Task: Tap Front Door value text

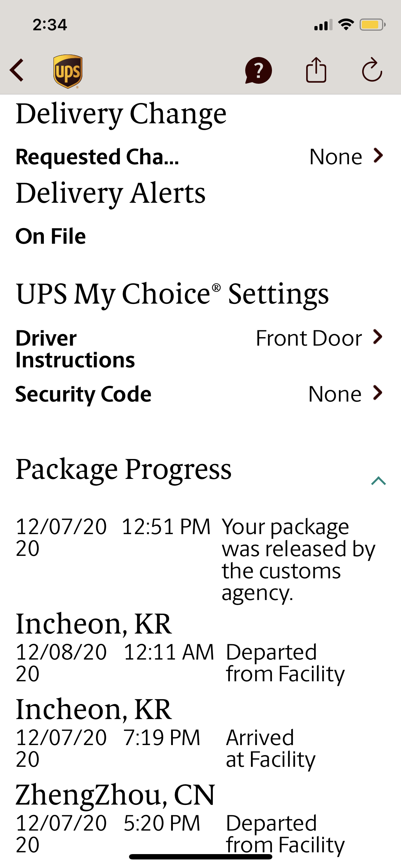Action: click(309, 338)
